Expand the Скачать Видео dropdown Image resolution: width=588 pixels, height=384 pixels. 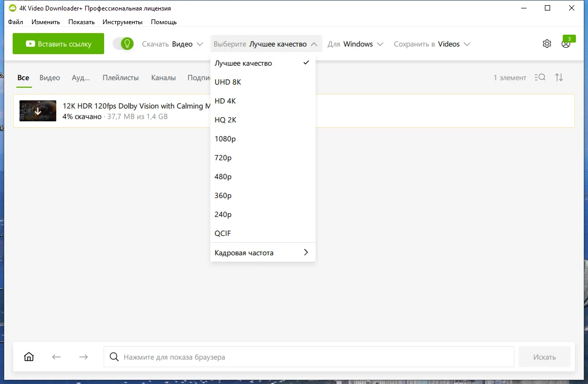click(x=173, y=44)
